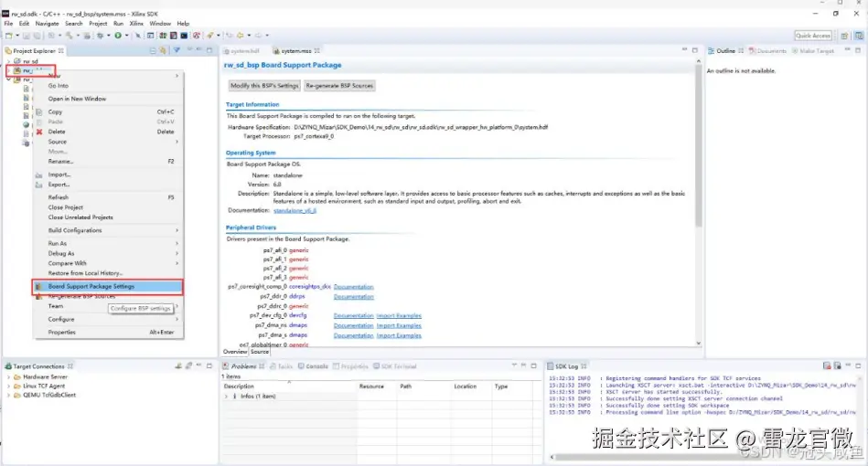Click Collapse All icon in Project Explorer

tap(153, 50)
